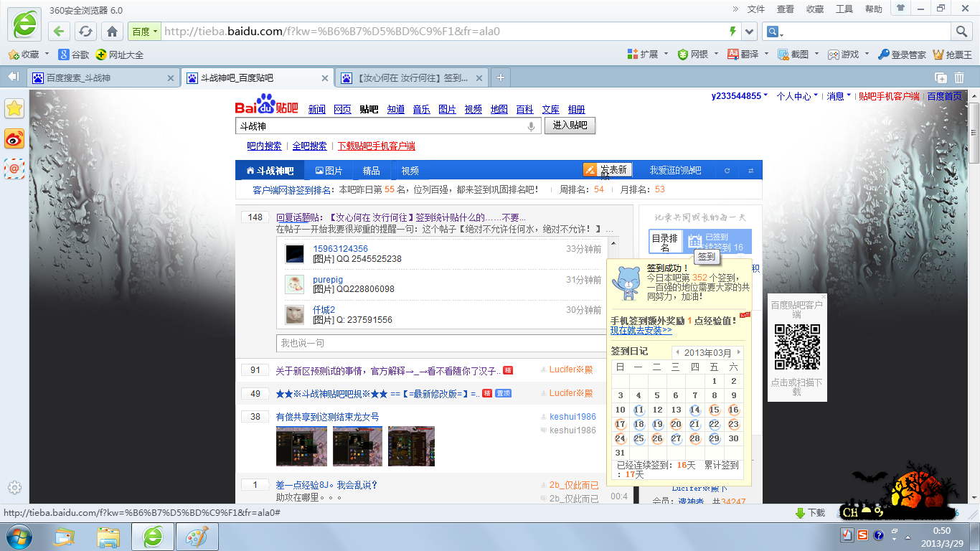Open File Explorer from the taskbar
980x551 pixels.
(x=109, y=537)
